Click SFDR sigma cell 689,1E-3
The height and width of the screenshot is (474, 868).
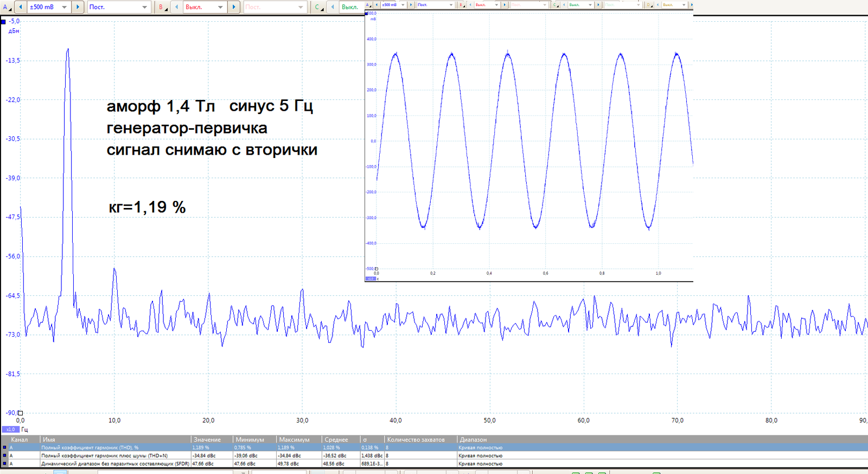click(372, 464)
